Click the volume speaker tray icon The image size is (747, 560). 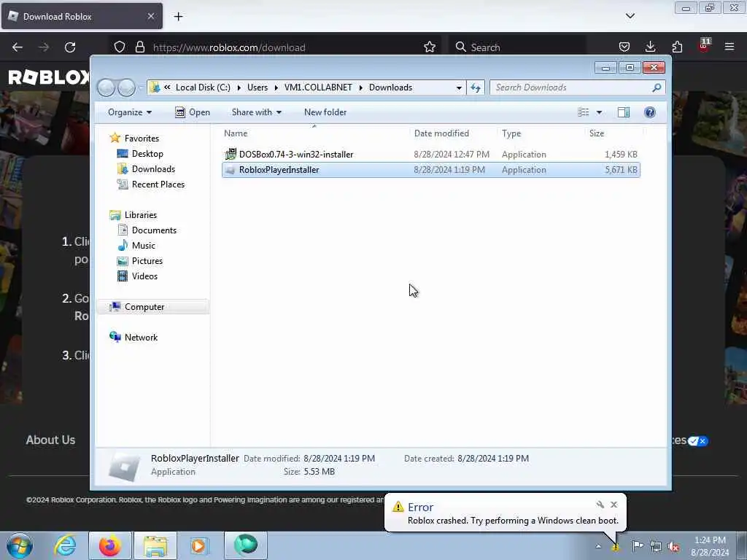[x=673, y=546]
